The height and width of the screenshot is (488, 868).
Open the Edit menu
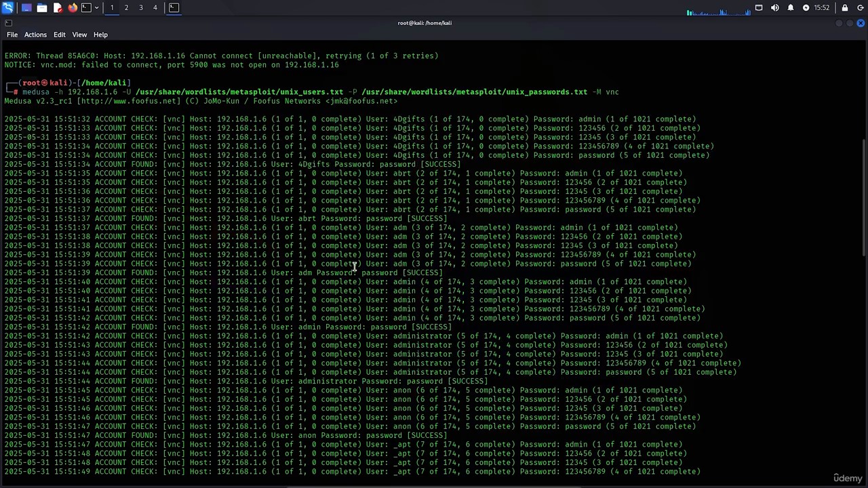pos(60,35)
